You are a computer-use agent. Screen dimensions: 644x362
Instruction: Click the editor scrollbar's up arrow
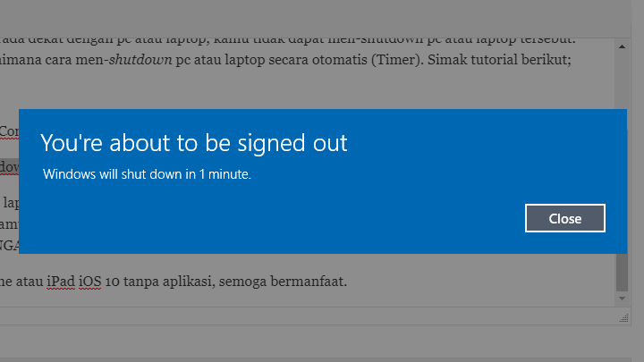coord(621,45)
